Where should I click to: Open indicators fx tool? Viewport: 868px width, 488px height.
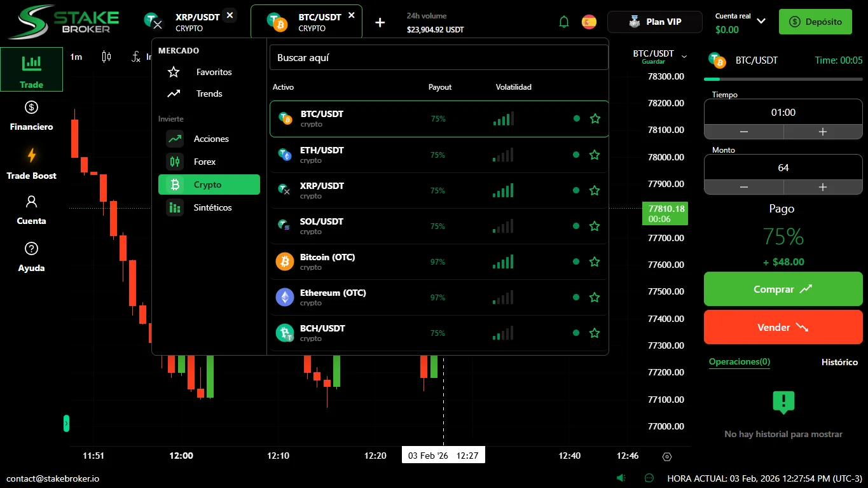(x=135, y=57)
